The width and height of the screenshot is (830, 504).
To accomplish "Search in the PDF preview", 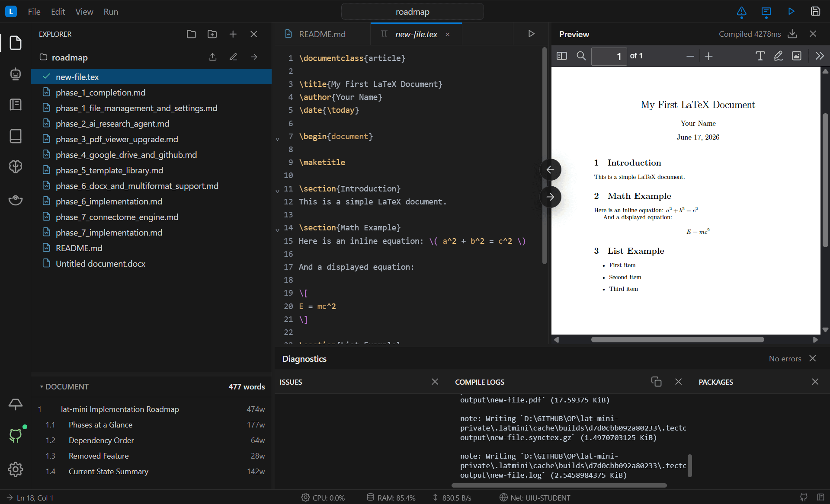I will click(x=581, y=56).
